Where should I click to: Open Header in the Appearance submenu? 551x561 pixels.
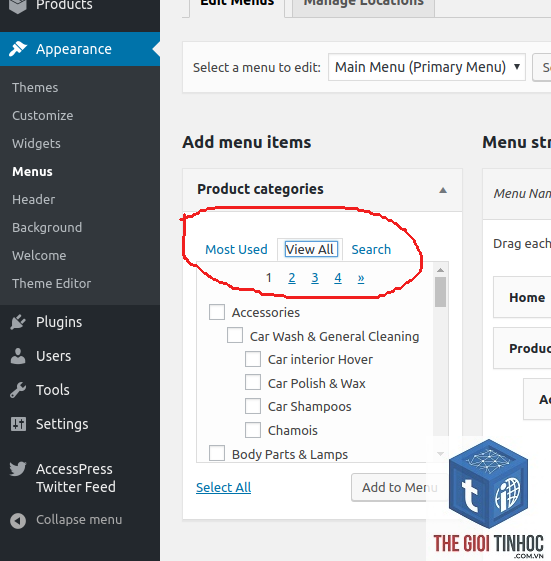pos(34,200)
